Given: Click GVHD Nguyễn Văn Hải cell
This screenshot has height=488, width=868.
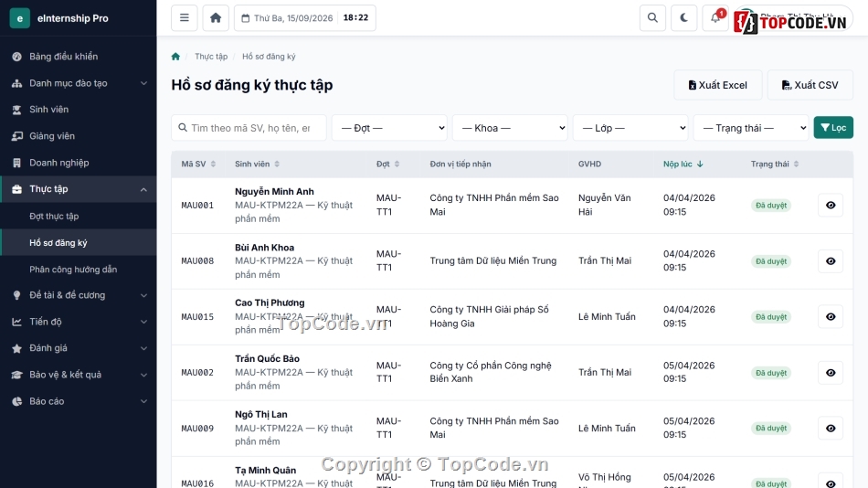Looking at the screenshot, I should point(605,205).
